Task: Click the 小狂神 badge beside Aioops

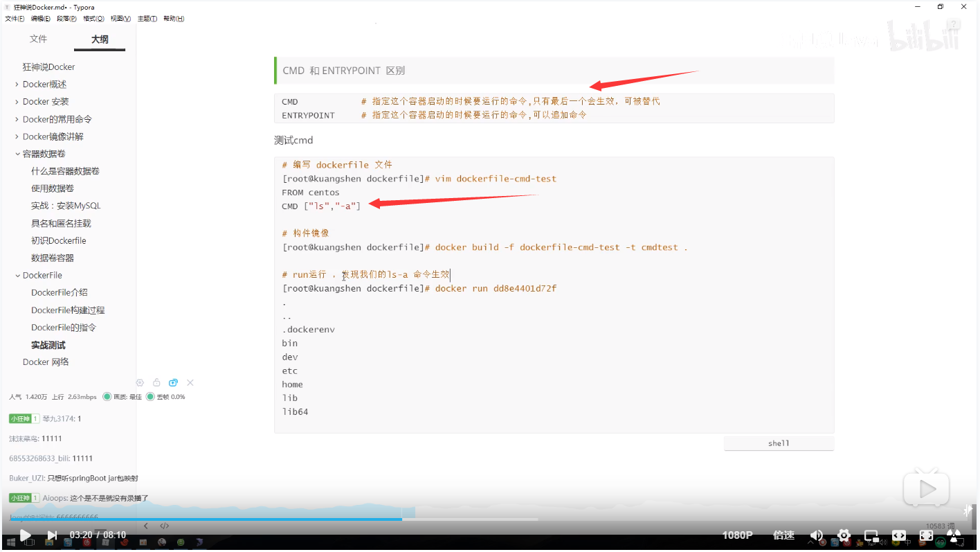Action: [24, 498]
